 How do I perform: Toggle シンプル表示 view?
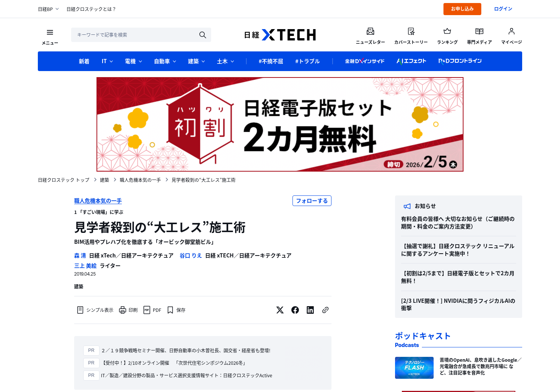click(x=95, y=310)
